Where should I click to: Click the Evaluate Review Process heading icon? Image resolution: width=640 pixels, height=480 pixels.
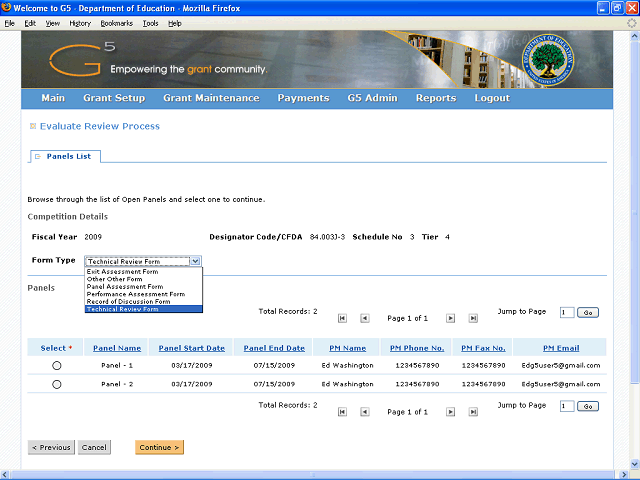[33, 126]
